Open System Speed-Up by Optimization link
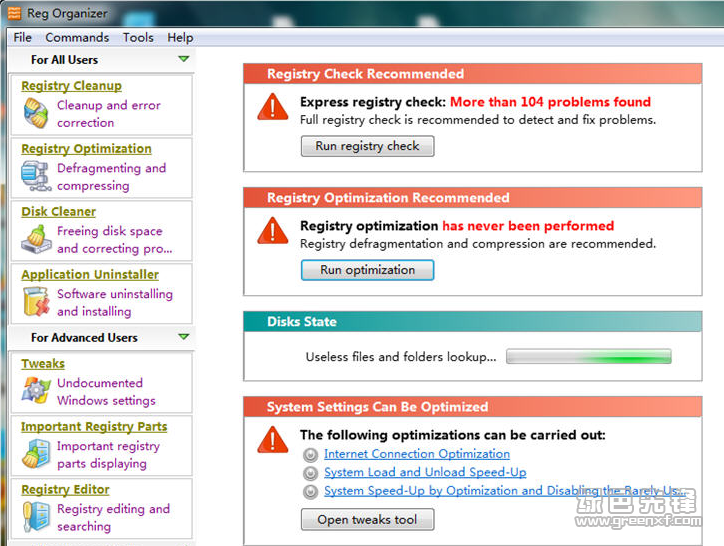This screenshot has width=724, height=546. point(505,491)
